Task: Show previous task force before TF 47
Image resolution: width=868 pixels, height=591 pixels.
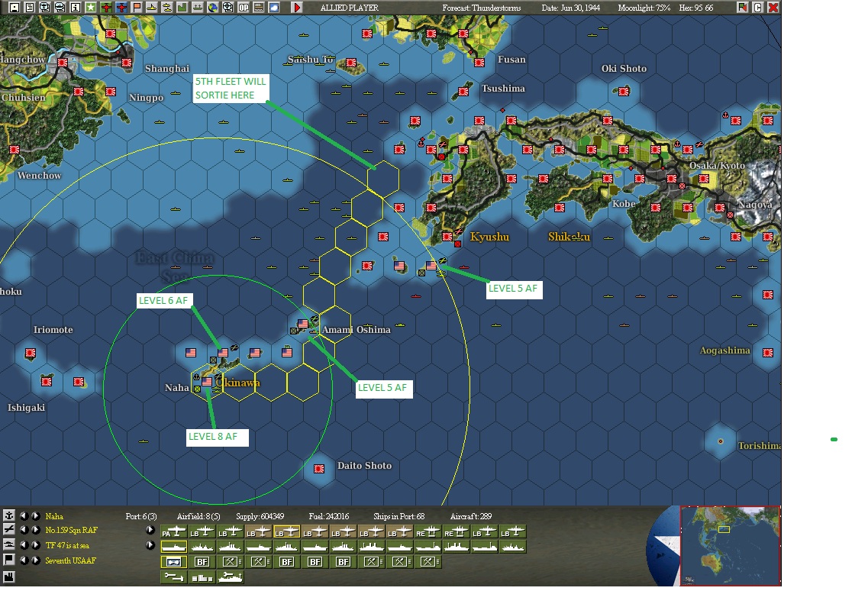Action: (x=24, y=545)
